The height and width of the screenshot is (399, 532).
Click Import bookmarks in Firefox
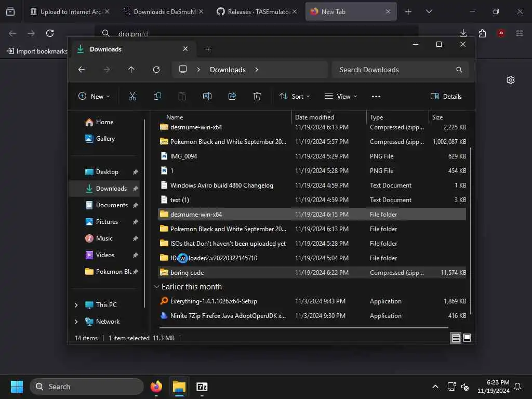[37, 51]
